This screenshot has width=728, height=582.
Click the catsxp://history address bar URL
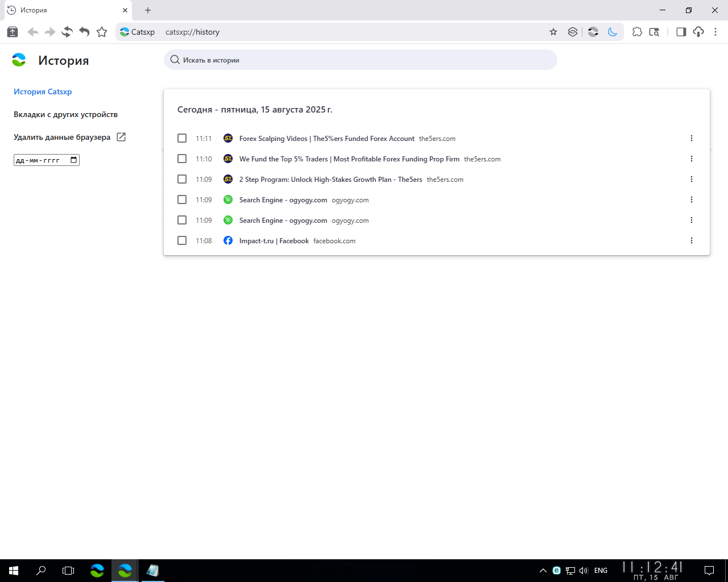192,32
